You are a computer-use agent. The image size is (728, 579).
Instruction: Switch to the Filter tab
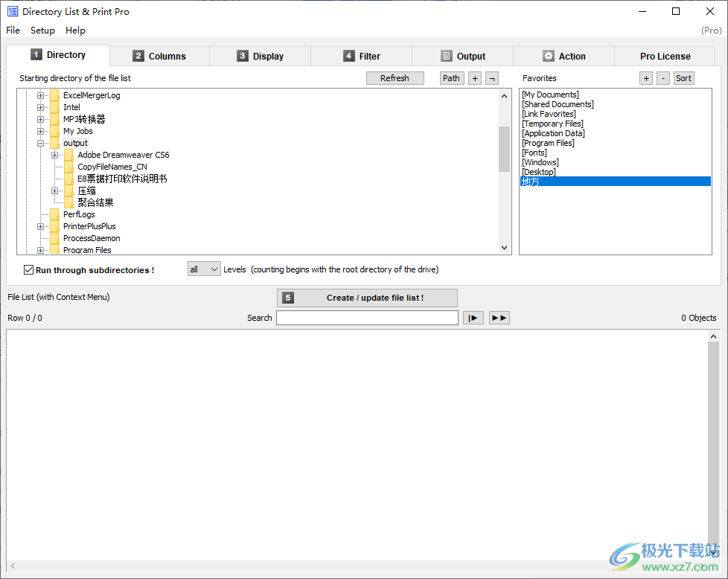[361, 55]
